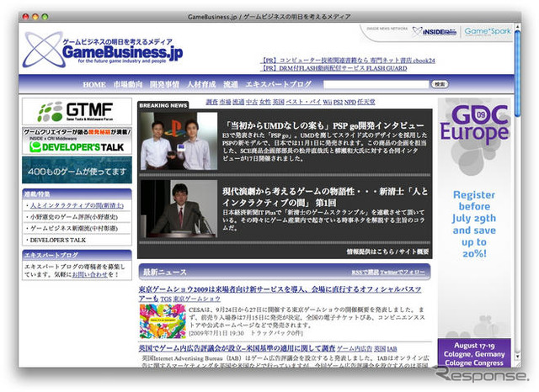Open 流通 in the blue navigation bar
The height and width of the screenshot is (392, 539).
(x=231, y=84)
